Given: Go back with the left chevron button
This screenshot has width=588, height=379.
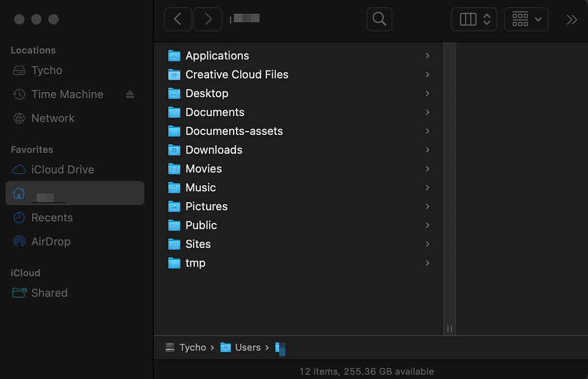Looking at the screenshot, I should [x=178, y=20].
